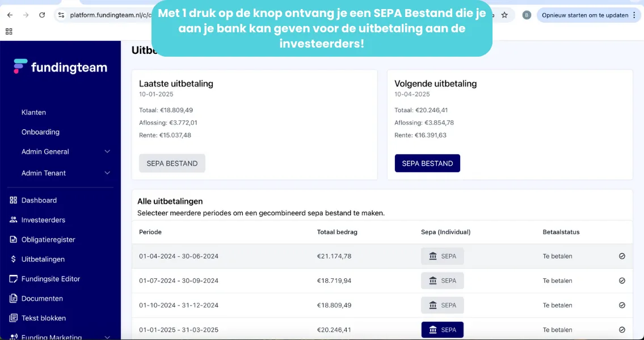
Task: Open the Fundingsite Editor icon
Action: pyautogui.click(x=14, y=279)
